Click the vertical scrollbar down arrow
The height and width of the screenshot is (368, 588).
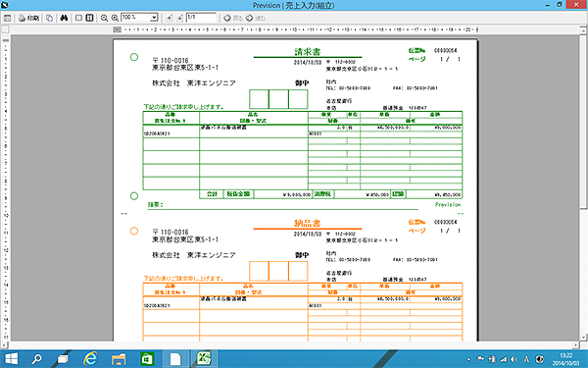(584, 338)
